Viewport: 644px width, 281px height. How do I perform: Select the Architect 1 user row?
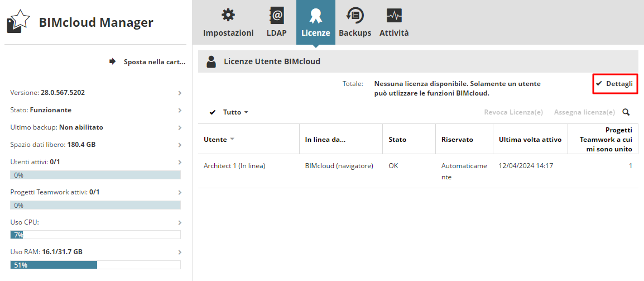(234, 166)
